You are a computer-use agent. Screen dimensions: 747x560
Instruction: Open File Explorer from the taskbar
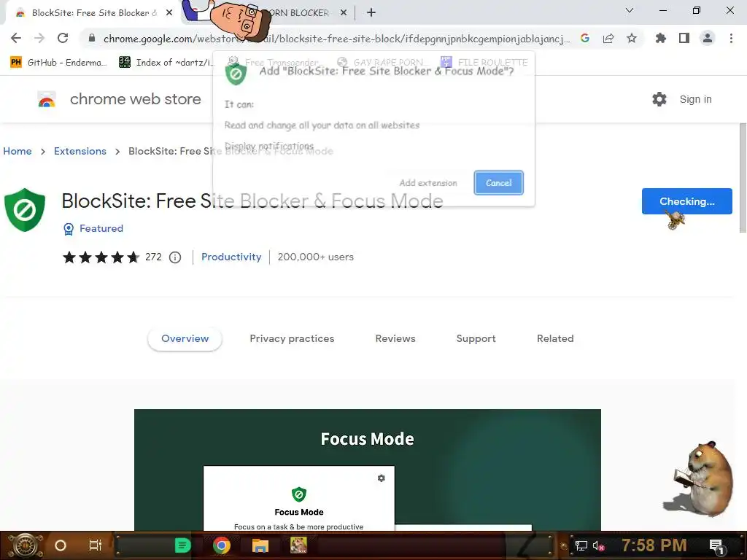[260, 545]
